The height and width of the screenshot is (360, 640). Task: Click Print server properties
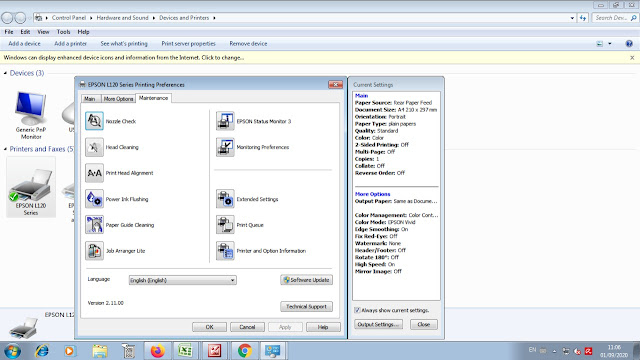(x=189, y=44)
